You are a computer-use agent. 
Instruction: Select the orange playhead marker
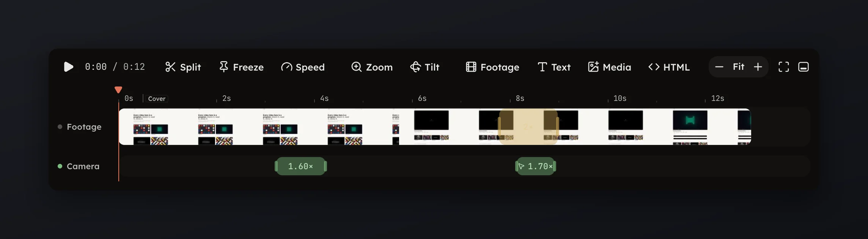coord(118,90)
